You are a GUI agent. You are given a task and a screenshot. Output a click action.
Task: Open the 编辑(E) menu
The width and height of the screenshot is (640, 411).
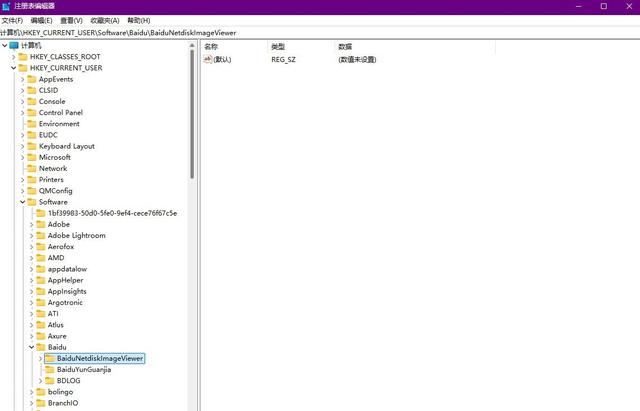[41, 20]
